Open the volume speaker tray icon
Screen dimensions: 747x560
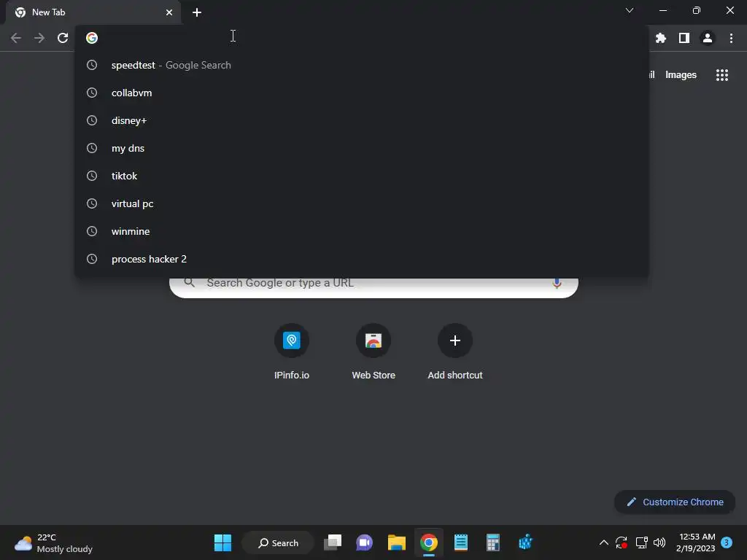tap(659, 542)
